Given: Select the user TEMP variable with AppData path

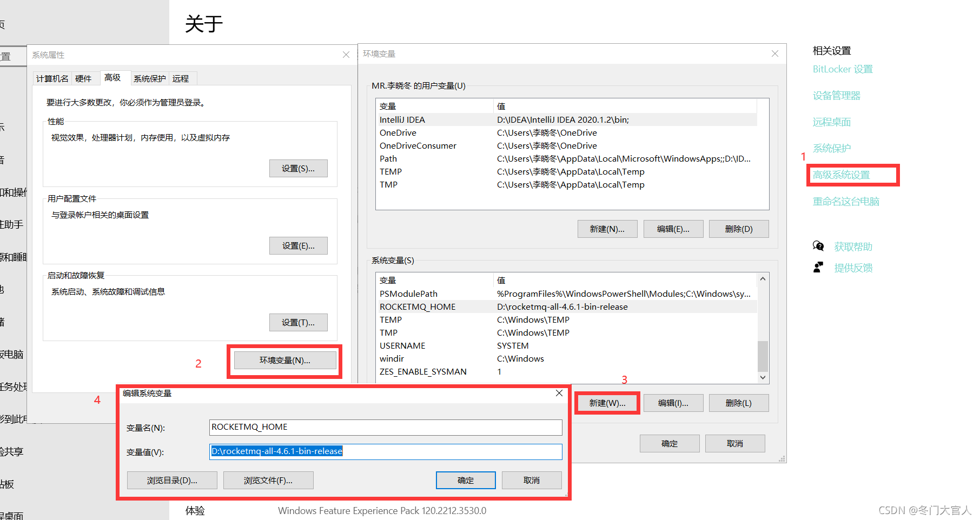Looking at the screenshot, I should click(x=566, y=172).
